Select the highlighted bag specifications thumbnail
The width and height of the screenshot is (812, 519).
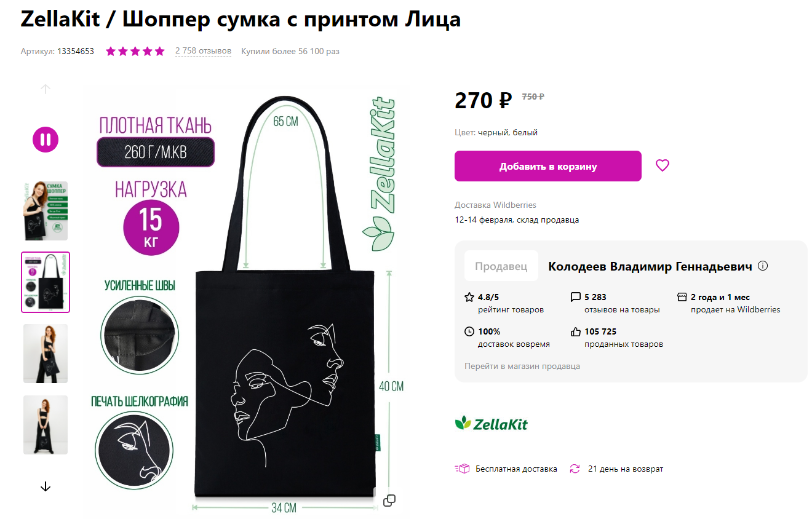point(46,282)
